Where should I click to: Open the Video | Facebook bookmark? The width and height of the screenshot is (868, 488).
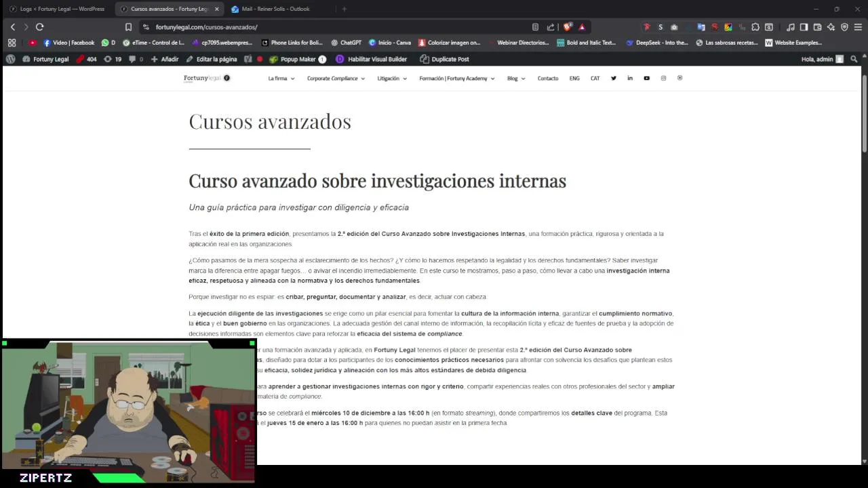(68, 43)
